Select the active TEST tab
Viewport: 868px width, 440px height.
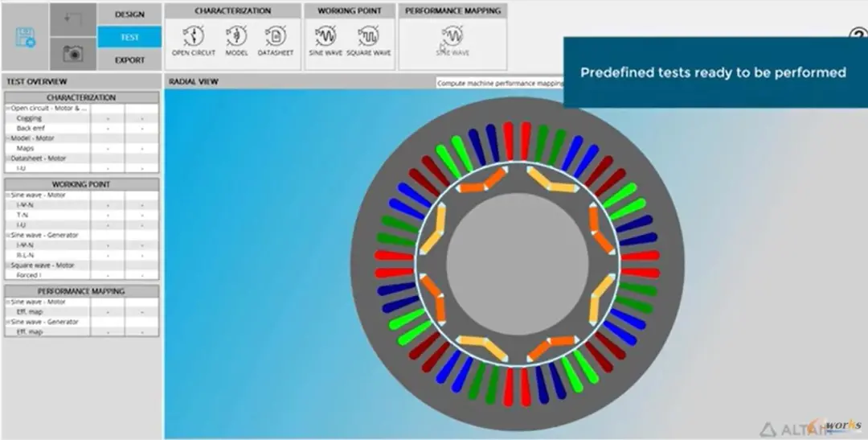click(129, 37)
